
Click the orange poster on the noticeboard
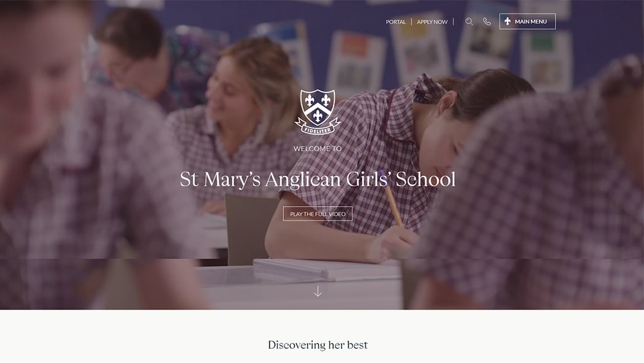click(355, 46)
